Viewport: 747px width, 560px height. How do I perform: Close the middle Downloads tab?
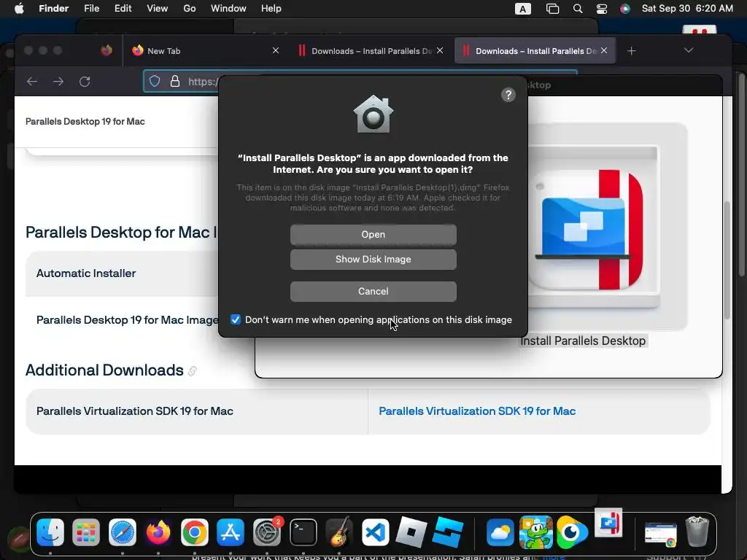click(440, 50)
